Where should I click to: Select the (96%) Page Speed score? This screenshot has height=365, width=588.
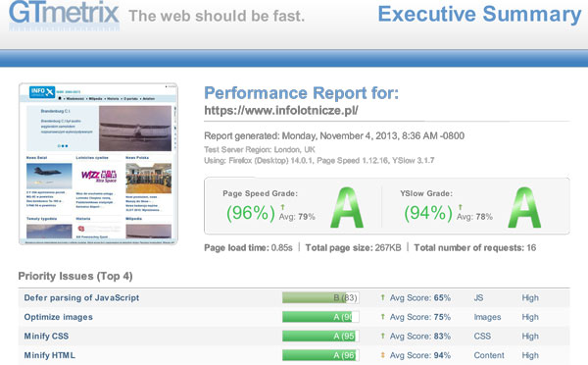coord(251,213)
